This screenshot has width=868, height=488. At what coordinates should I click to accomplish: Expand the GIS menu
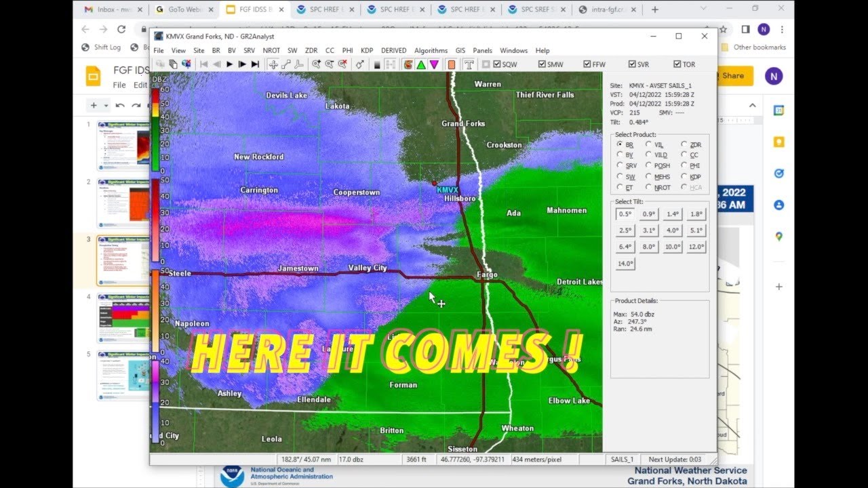click(x=460, y=50)
